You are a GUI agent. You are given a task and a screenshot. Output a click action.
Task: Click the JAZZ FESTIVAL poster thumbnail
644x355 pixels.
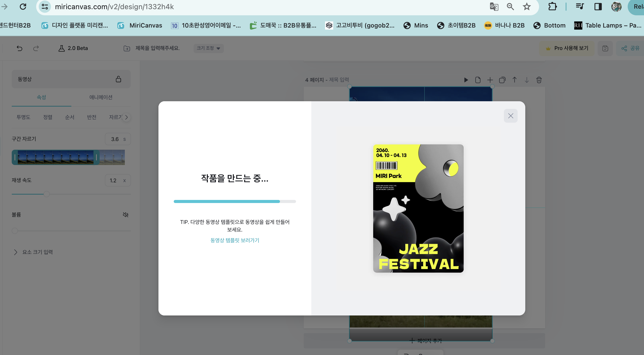point(418,208)
